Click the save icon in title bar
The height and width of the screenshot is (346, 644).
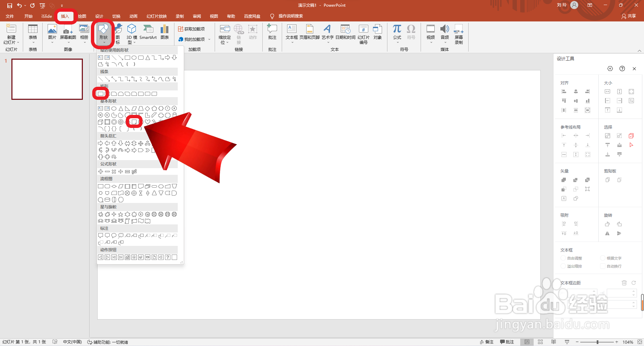[9, 5]
